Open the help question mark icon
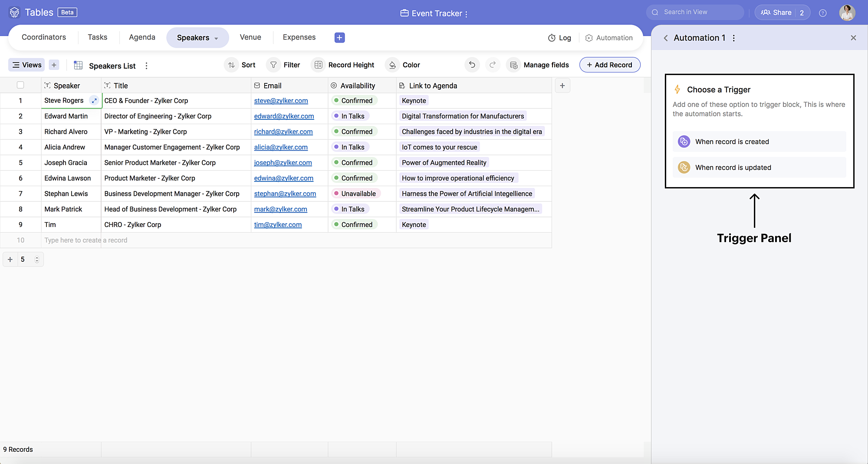868x464 pixels. tap(822, 13)
